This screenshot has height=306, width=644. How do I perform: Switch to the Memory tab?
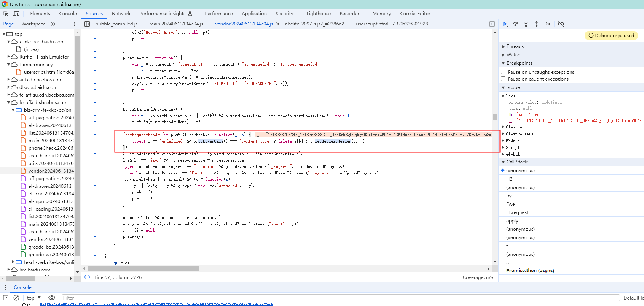tap(381, 14)
